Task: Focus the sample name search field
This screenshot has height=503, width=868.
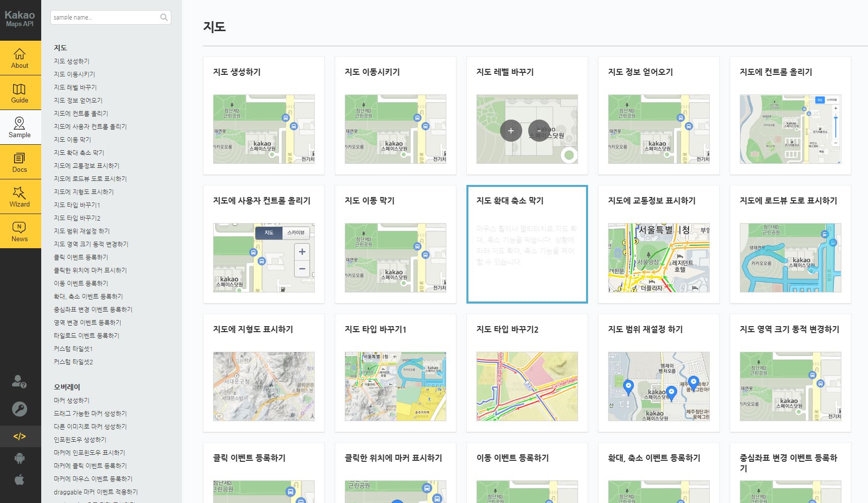Action: click(111, 18)
